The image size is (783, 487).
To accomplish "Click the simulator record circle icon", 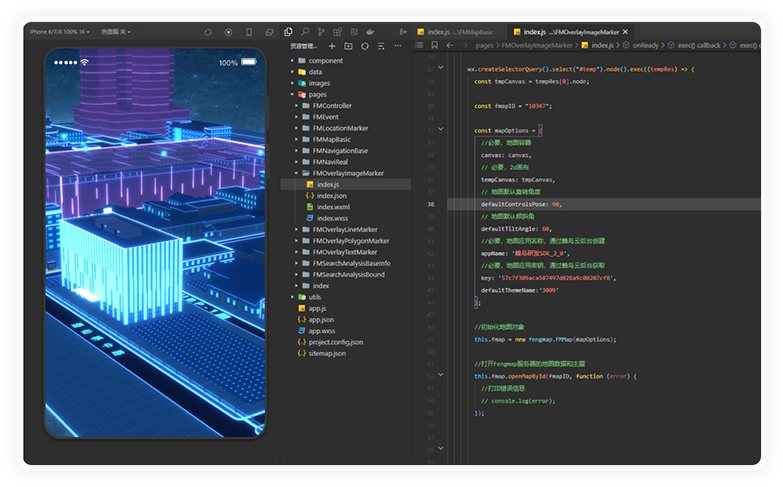I will (228, 32).
